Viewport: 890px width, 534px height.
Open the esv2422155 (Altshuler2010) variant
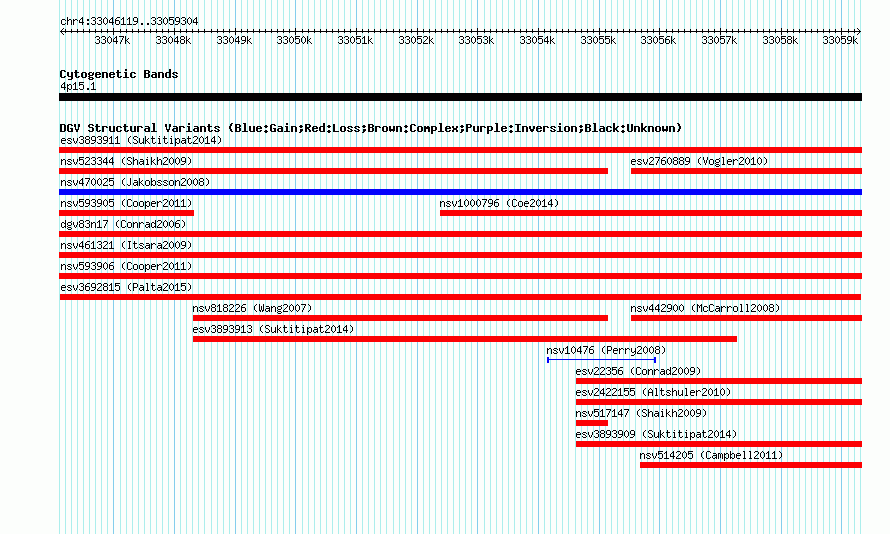pos(653,392)
